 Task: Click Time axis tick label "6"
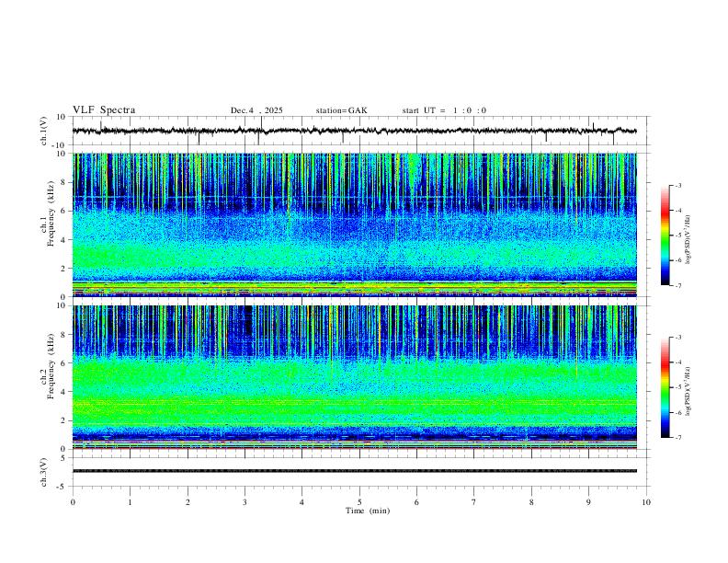416,502
